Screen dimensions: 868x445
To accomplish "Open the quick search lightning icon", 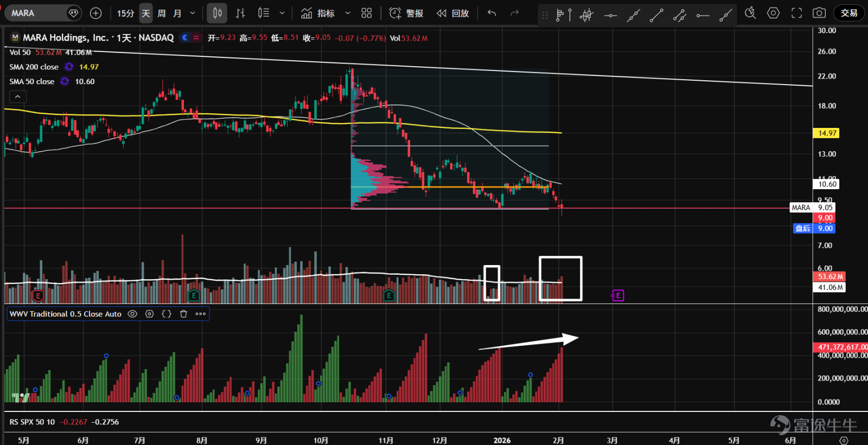I will point(750,13).
